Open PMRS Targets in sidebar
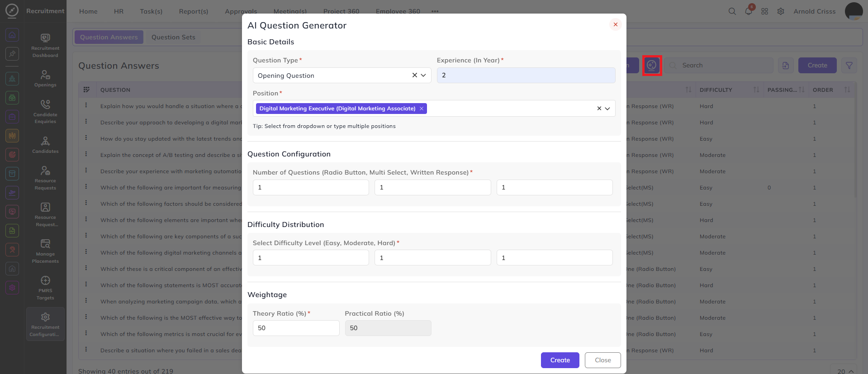Screen dimensions: 868x374 tap(45, 288)
